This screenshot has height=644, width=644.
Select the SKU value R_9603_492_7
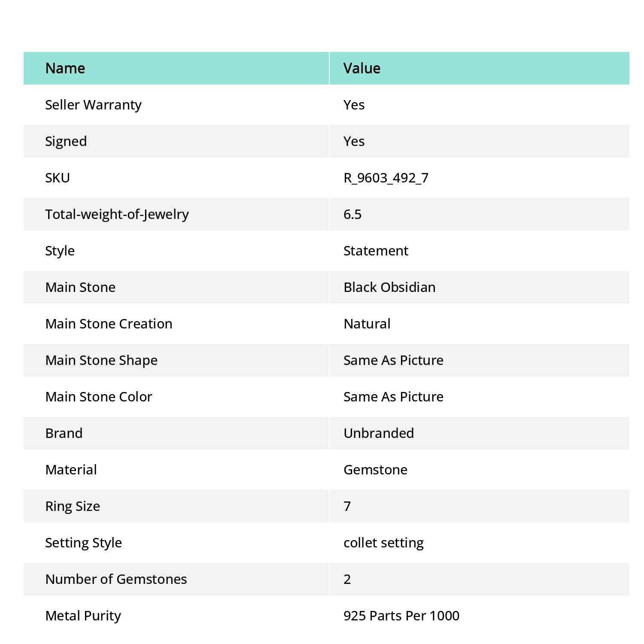(386, 178)
